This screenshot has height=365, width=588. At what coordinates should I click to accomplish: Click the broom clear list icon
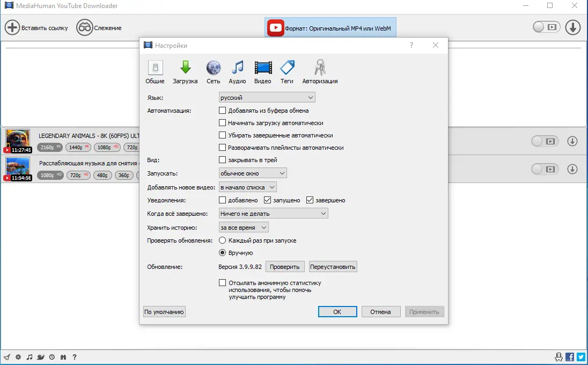tap(7, 357)
